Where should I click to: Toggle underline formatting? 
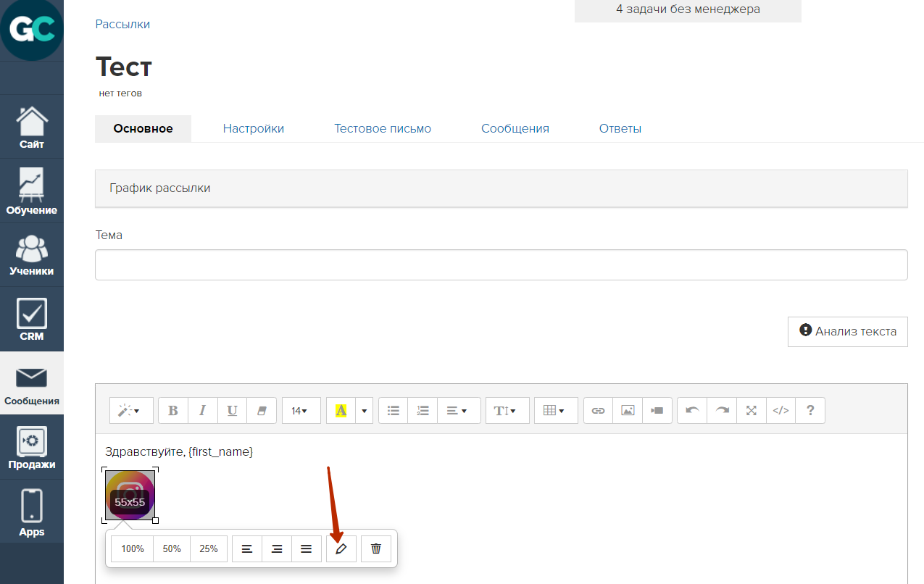(x=232, y=410)
